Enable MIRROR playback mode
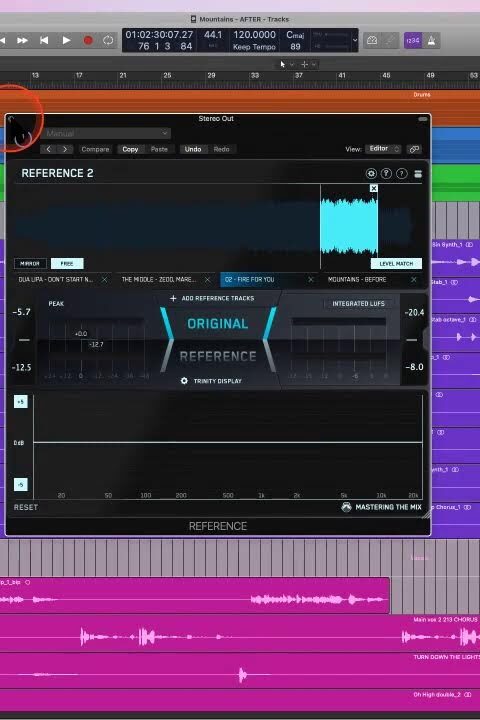Viewport: 480px width, 720px height. coord(30,264)
